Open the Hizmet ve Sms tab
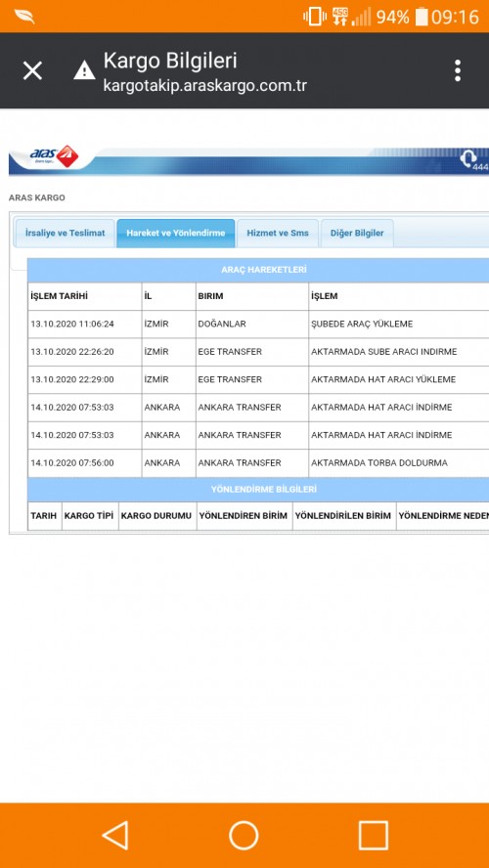The image size is (489, 868). 278,233
